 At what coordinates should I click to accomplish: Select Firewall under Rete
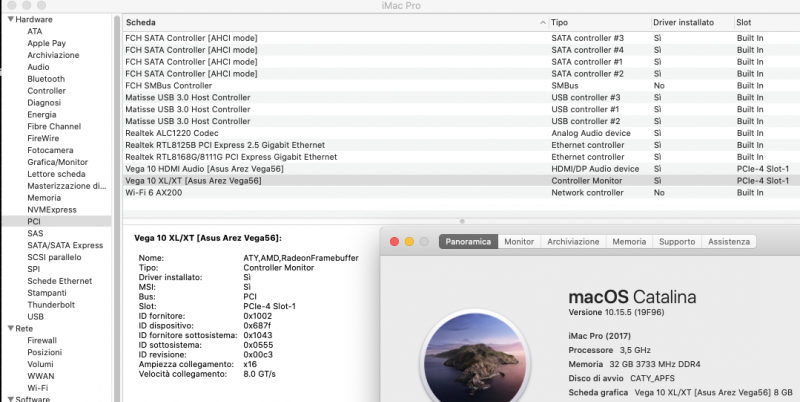pos(42,341)
